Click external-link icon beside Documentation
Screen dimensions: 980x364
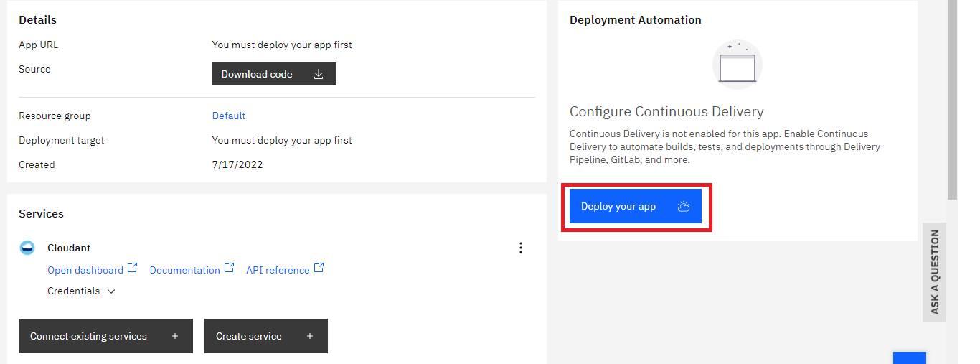click(229, 268)
